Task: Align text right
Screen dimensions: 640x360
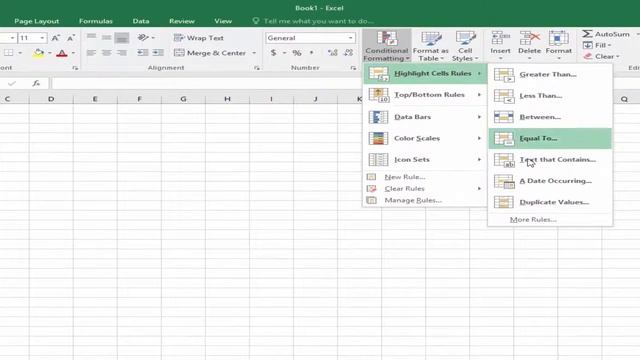Action: [x=122, y=53]
